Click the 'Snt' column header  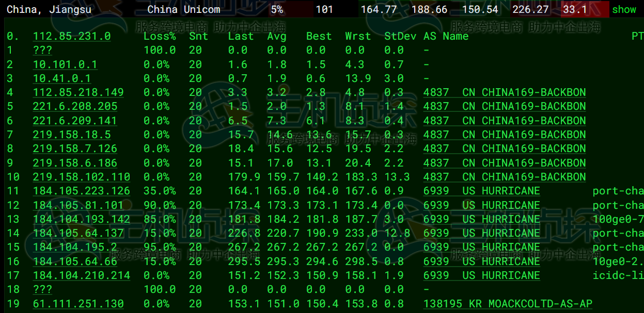pos(198,36)
